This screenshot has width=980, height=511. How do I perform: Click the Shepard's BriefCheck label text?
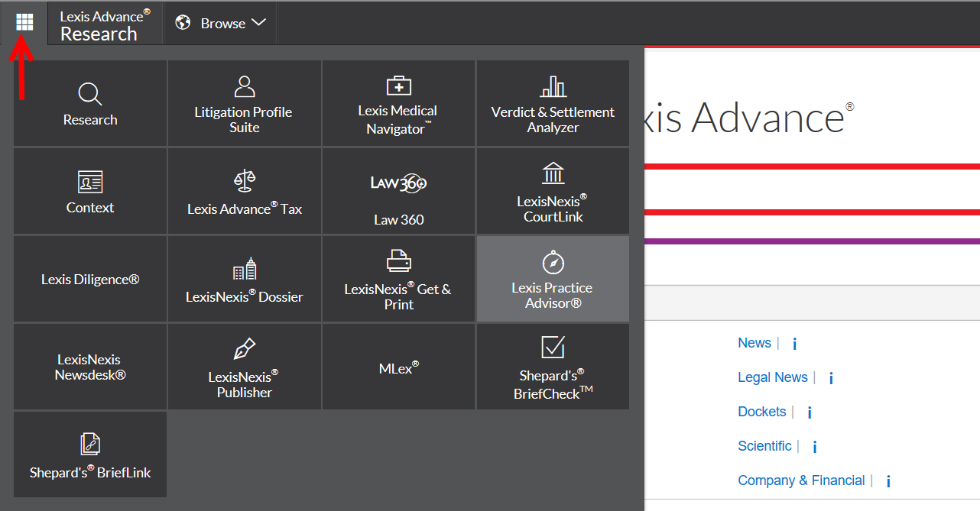(x=553, y=384)
